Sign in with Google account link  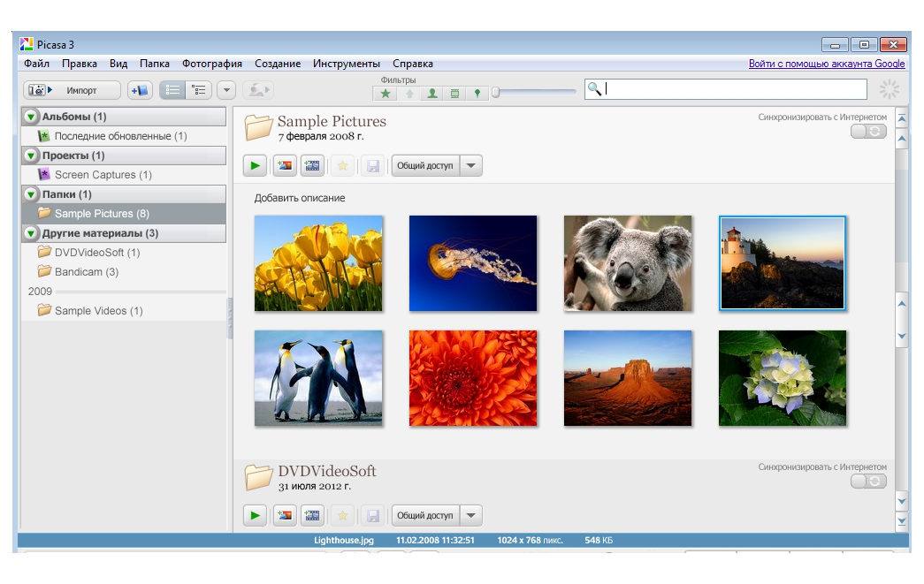coord(827,64)
